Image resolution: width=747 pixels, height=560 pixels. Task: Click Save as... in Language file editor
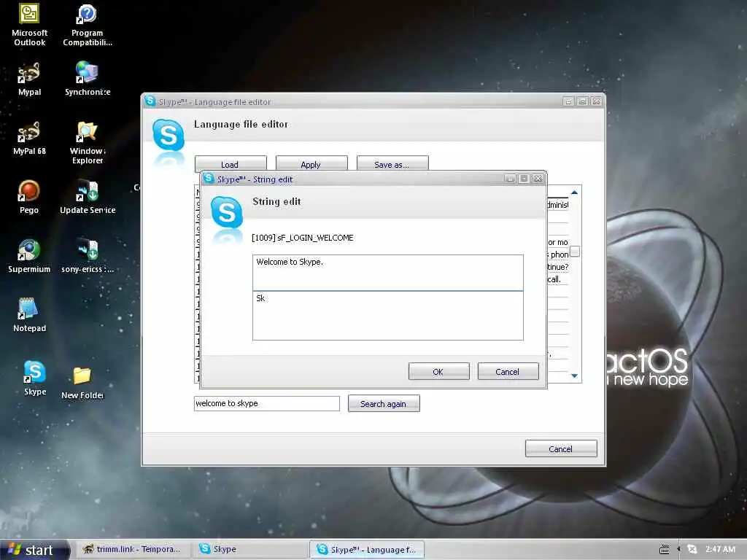pos(392,164)
